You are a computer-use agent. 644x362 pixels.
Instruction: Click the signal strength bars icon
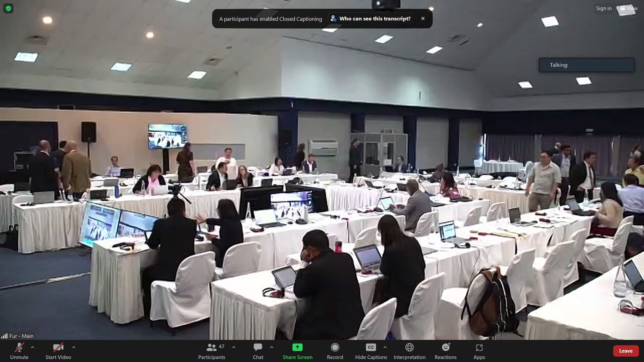5,336
